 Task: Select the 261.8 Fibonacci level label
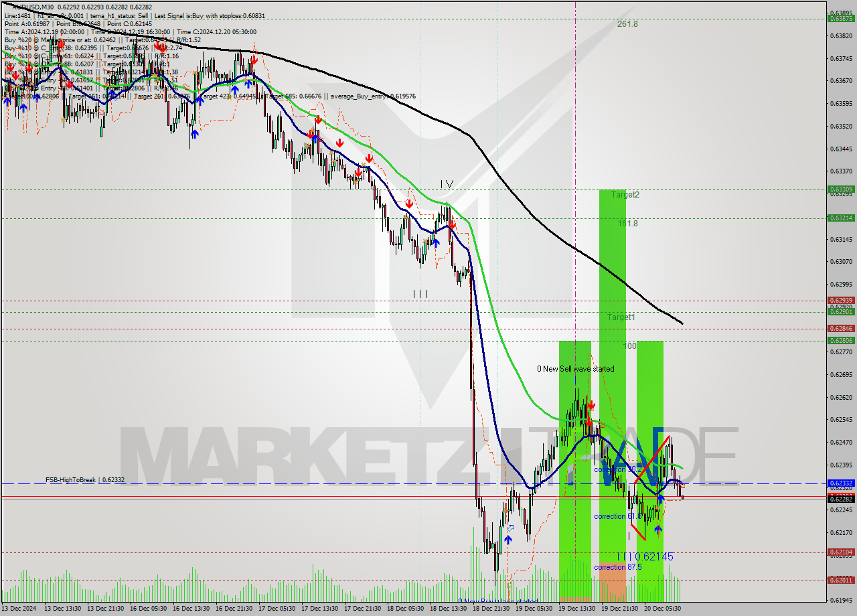(627, 23)
